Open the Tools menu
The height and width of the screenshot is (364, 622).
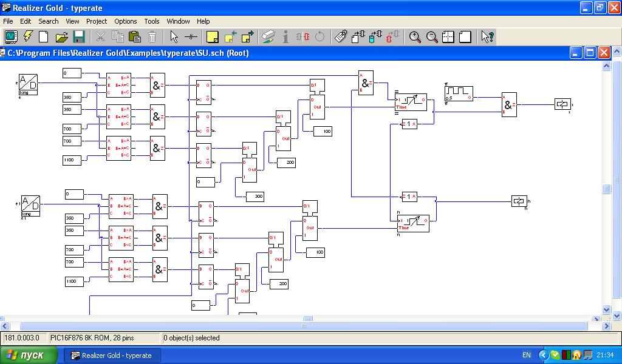click(x=151, y=21)
